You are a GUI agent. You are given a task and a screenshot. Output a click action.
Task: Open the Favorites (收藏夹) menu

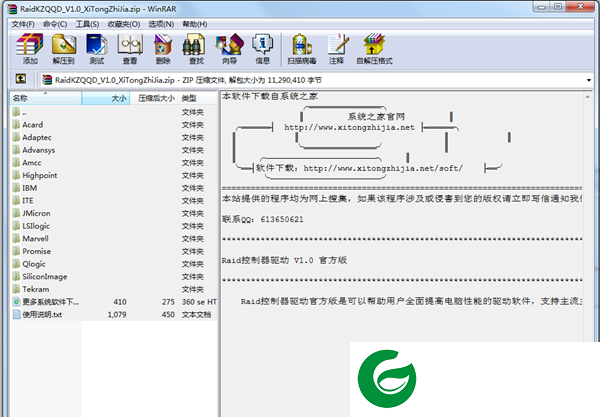click(124, 24)
